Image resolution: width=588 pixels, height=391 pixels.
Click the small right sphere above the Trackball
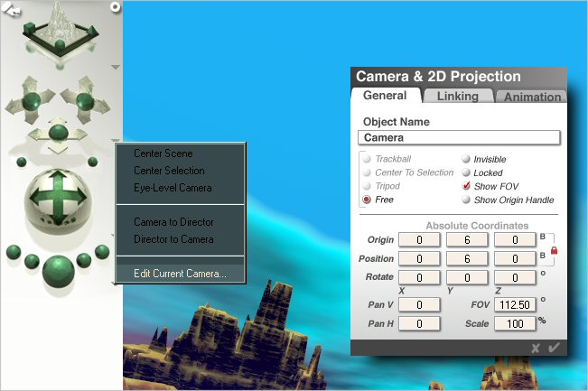point(93,162)
